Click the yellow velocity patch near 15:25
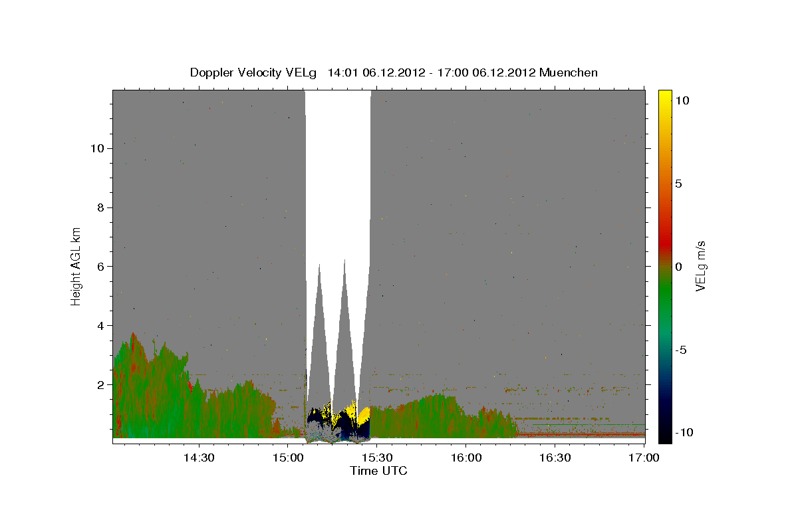The height and width of the screenshot is (532, 798). [362, 416]
